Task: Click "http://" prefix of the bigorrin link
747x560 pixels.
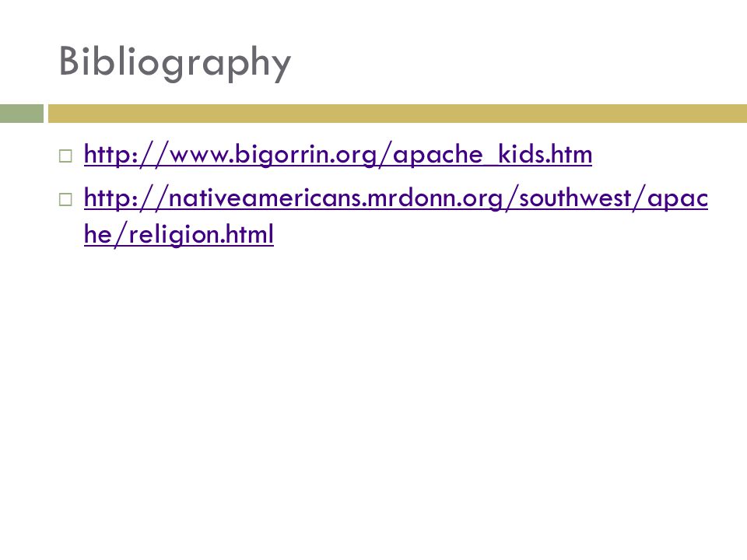Action: pos(126,155)
